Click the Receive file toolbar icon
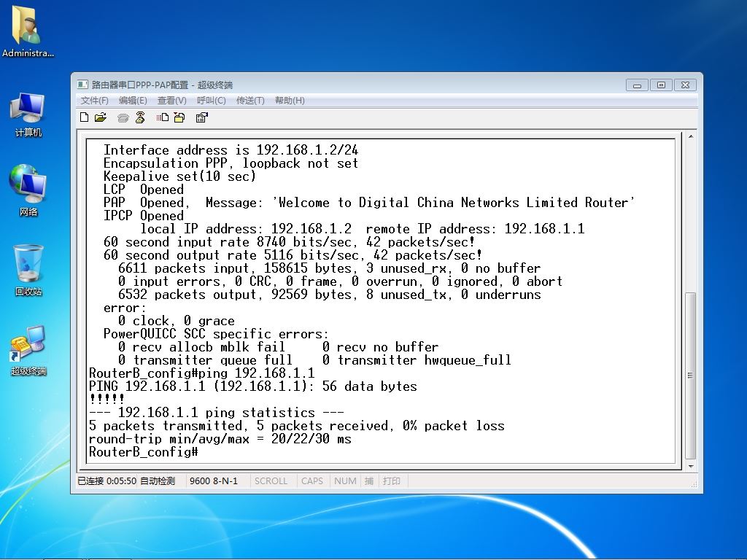The image size is (747, 560). click(x=179, y=117)
